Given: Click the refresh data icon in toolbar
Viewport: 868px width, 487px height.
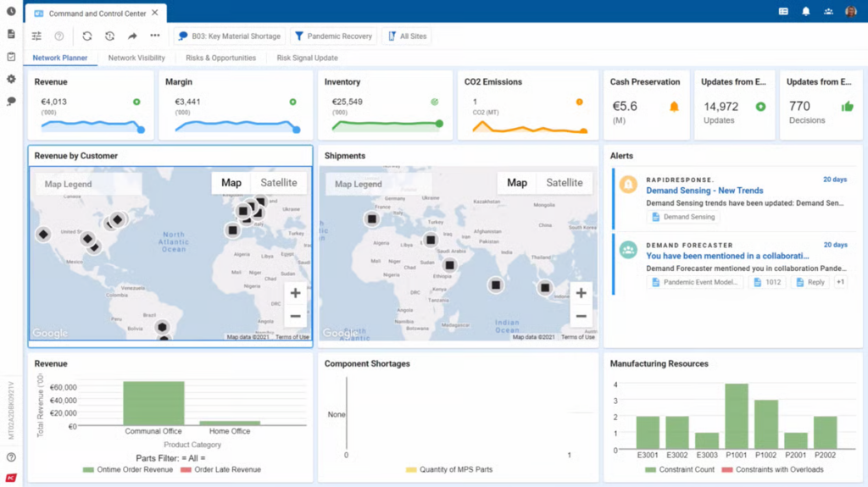Looking at the screenshot, I should (x=86, y=36).
